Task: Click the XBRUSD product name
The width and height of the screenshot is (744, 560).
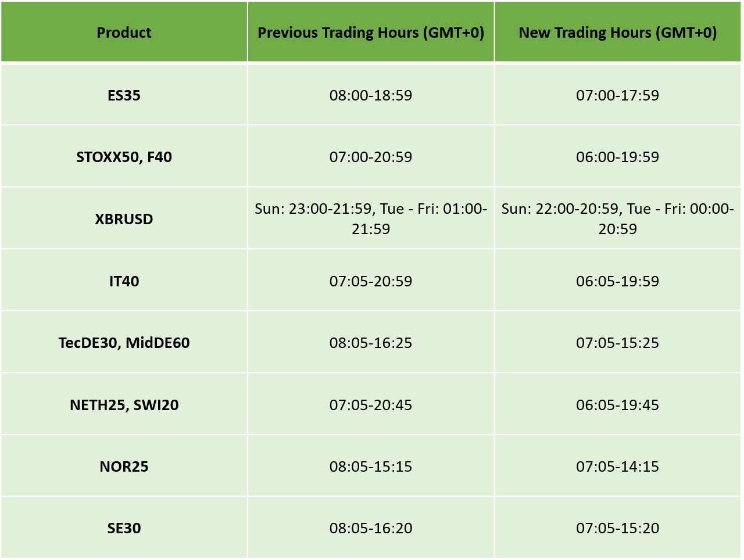Action: coord(124,219)
